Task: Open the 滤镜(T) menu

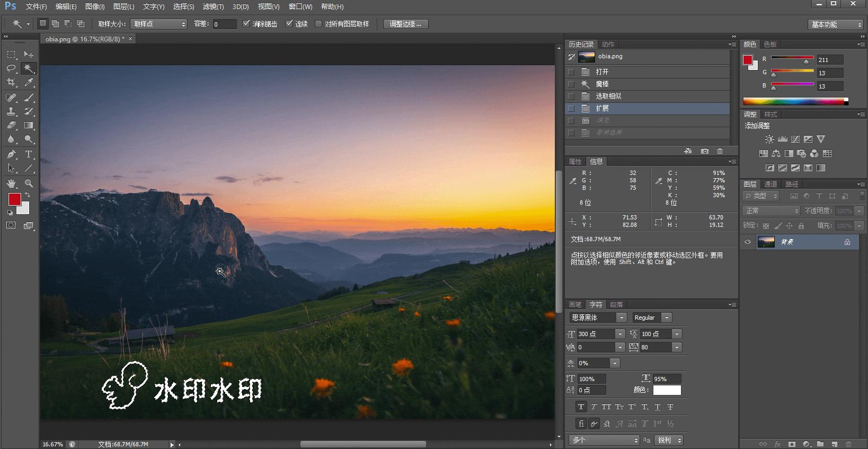Action: 213,6
